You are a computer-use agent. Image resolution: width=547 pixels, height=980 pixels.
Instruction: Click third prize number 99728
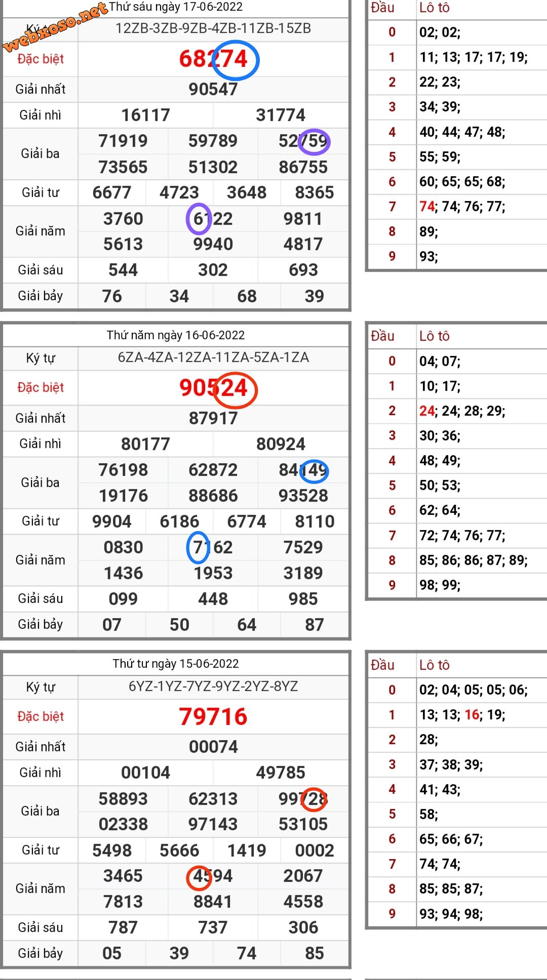tap(303, 799)
